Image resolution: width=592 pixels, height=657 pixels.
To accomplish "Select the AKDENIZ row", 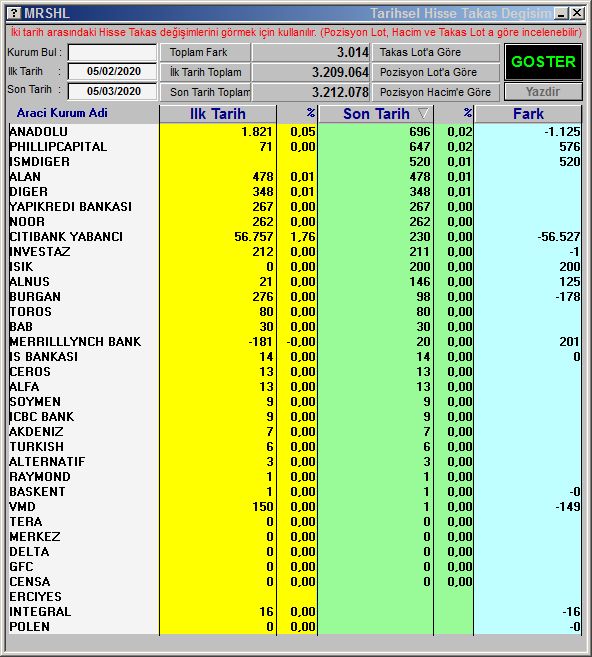I will coord(295,432).
